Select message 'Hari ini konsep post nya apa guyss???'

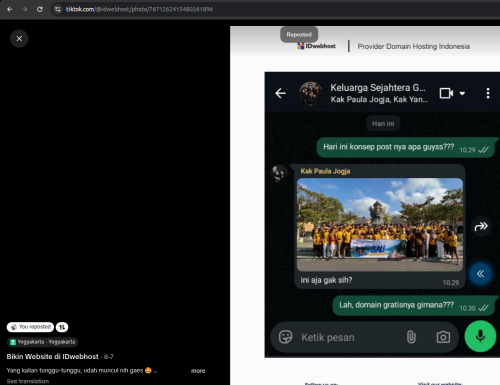pos(389,147)
